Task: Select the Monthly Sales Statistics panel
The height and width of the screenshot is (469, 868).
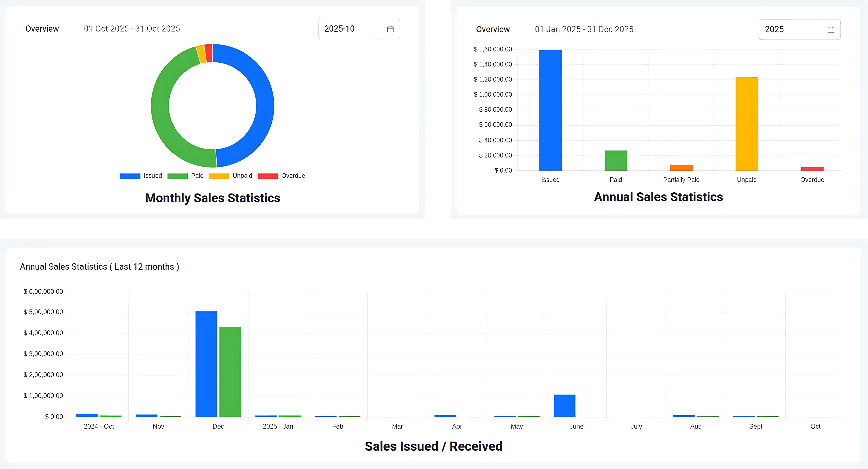Action: [x=212, y=198]
